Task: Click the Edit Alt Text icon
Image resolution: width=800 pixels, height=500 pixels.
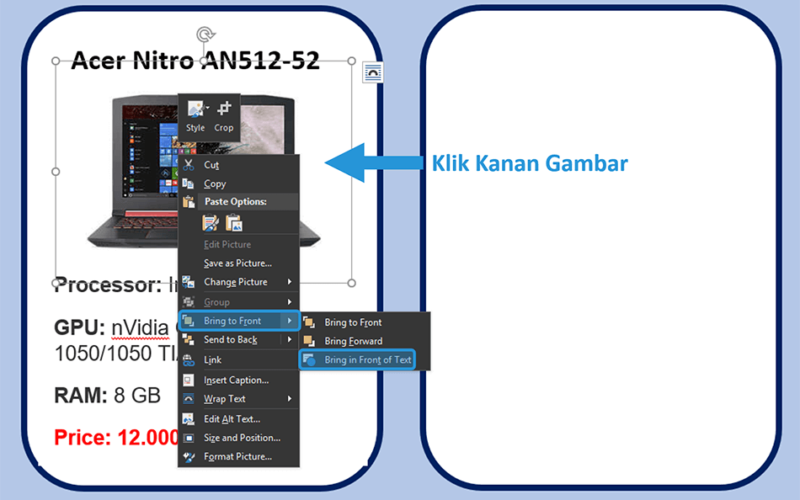Action: coord(188,419)
